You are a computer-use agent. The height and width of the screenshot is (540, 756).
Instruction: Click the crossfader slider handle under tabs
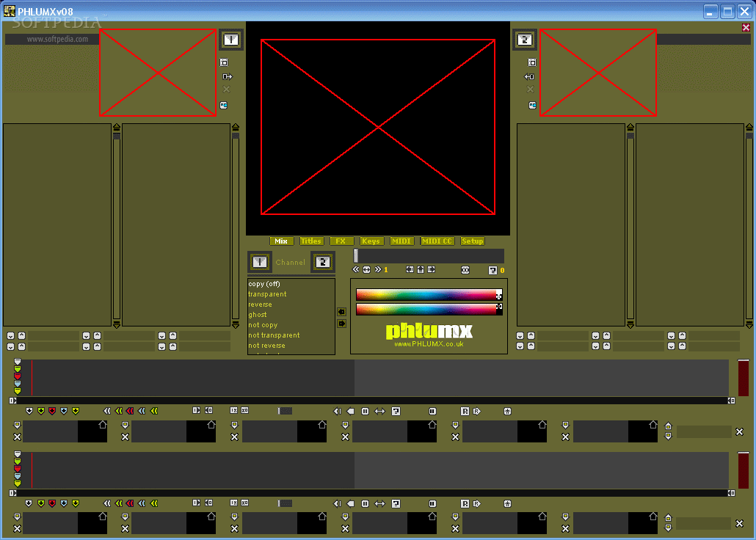tap(356, 255)
